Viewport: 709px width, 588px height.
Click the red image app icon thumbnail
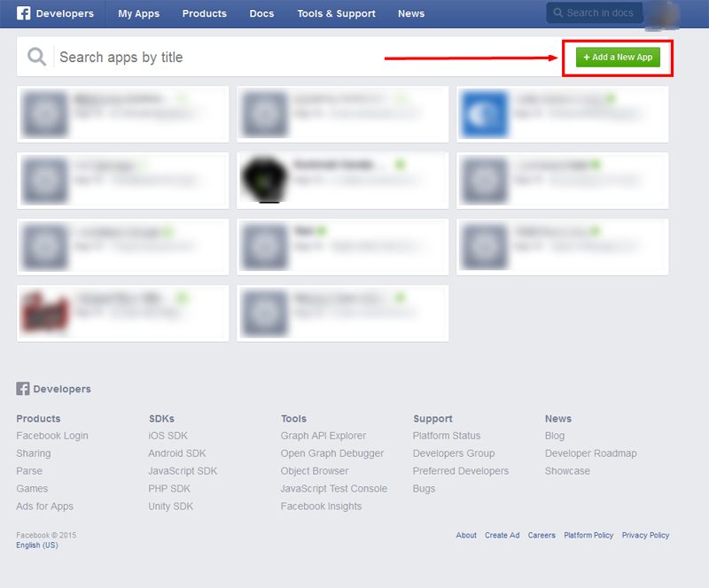coord(45,313)
